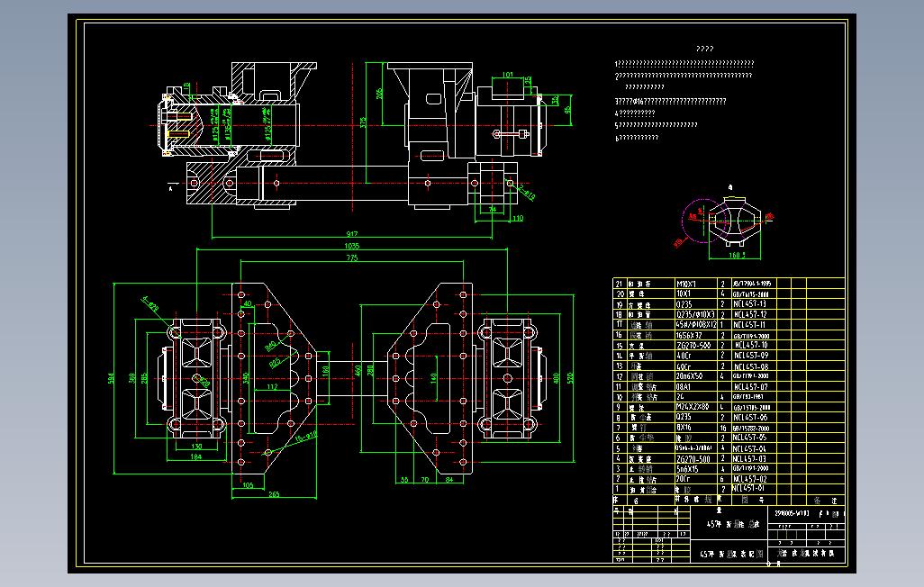924x587 pixels.
Task: Click the 08A1 material cell
Action: pos(684,387)
